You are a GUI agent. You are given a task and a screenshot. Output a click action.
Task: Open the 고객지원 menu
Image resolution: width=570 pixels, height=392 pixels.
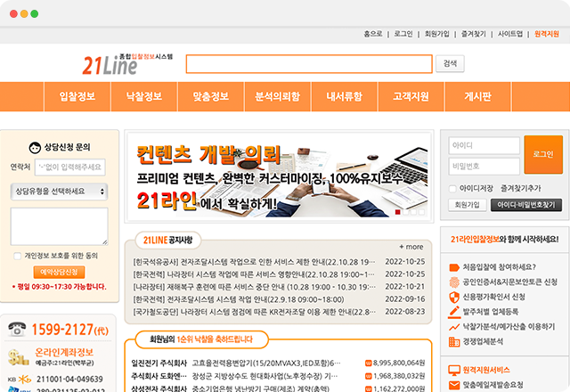411,96
